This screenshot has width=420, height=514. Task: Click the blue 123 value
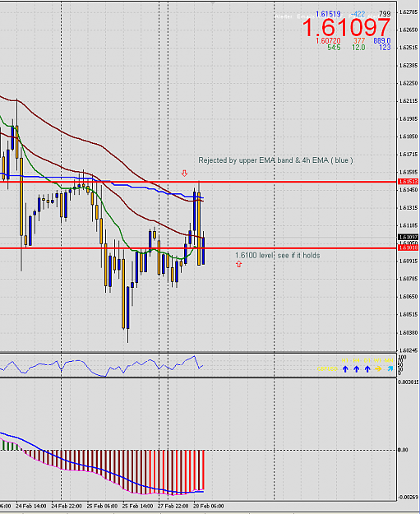pyautogui.click(x=385, y=48)
